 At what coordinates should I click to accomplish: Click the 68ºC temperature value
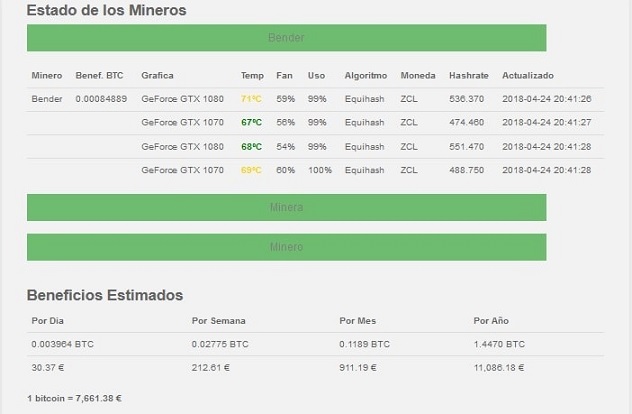(251, 147)
